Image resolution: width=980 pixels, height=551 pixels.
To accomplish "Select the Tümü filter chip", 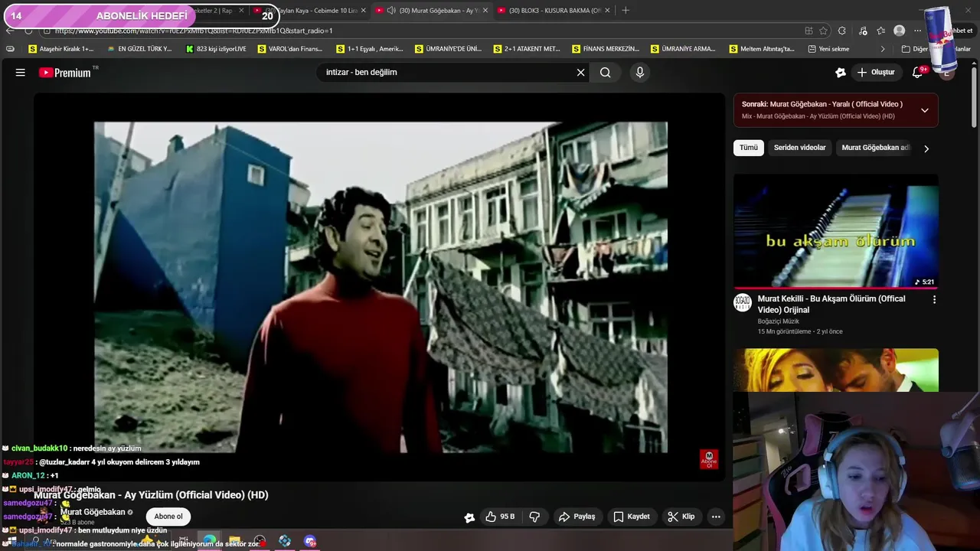I will coord(749,148).
